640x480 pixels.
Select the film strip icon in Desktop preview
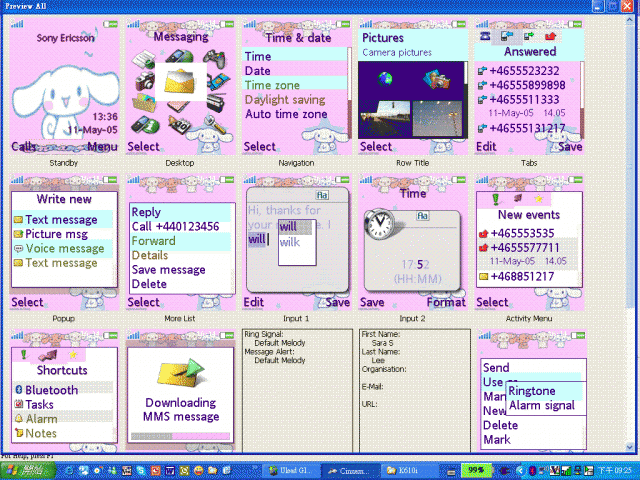tap(217, 81)
